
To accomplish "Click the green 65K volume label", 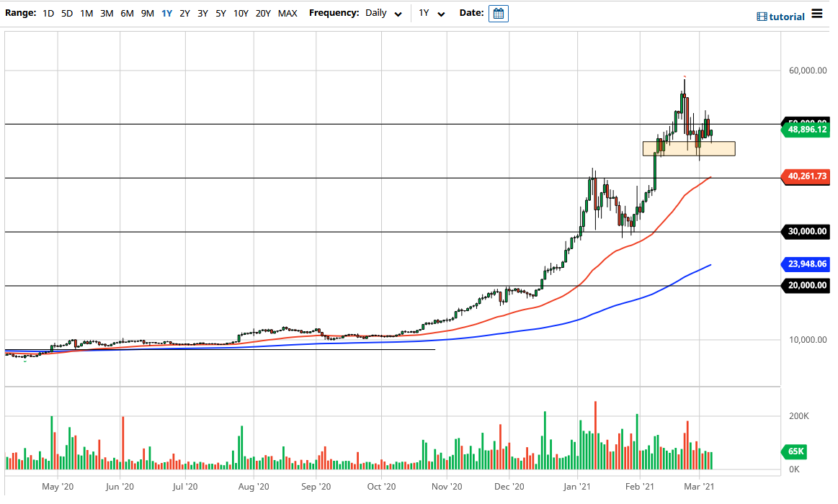I will 795,452.
